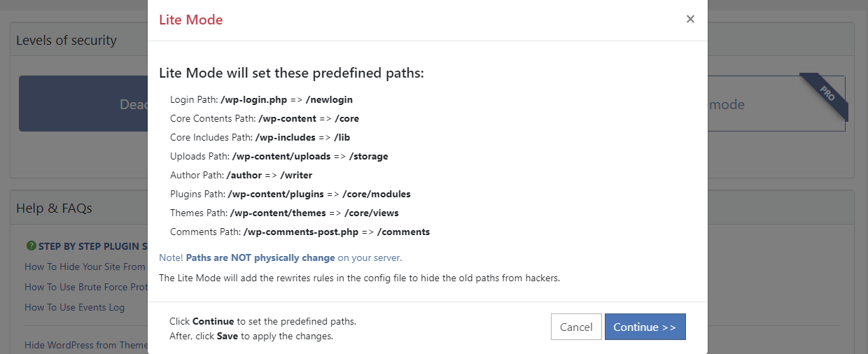Click the Uploads Path /storage line
868x354 pixels.
click(x=279, y=156)
